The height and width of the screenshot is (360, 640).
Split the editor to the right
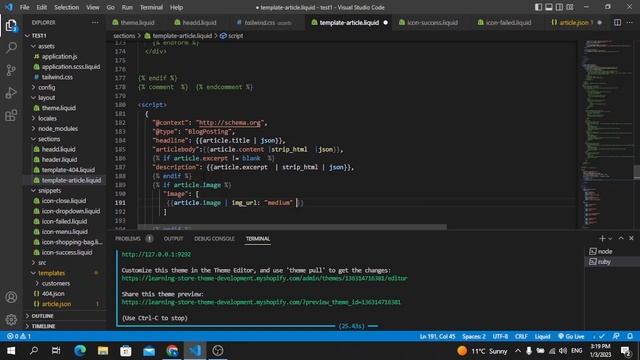point(617,22)
